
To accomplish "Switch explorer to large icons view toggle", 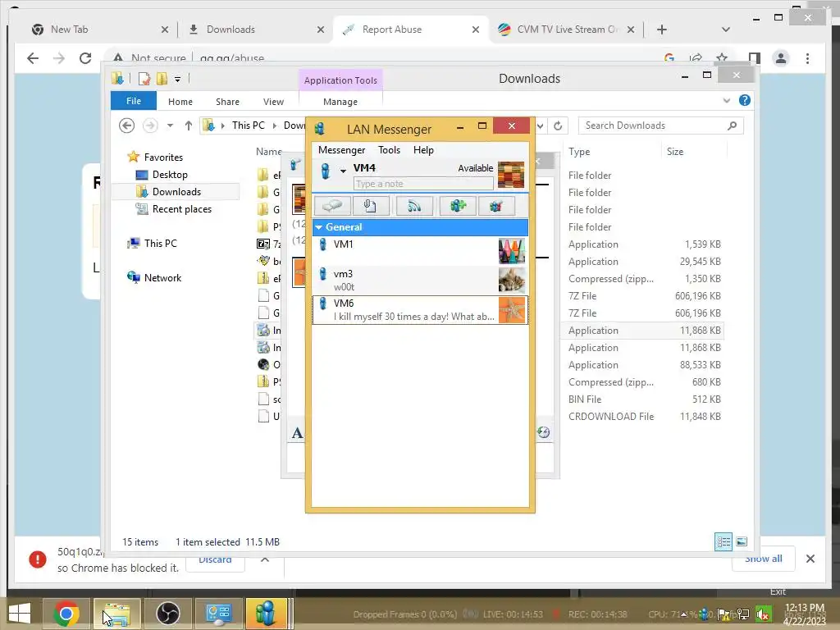I will point(742,541).
